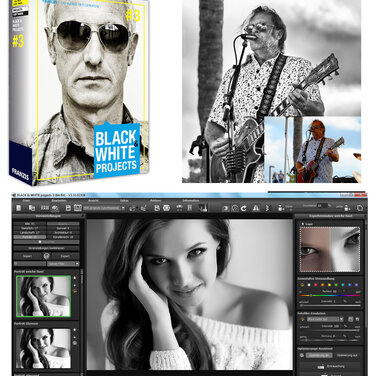The image size is (376, 376).
Task: Select the white color filter swatch
Action: point(309,285)
